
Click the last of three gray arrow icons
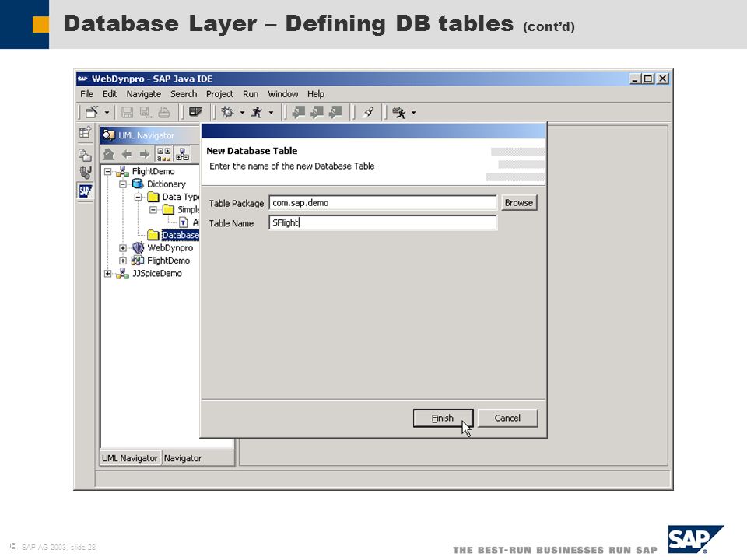click(x=335, y=112)
